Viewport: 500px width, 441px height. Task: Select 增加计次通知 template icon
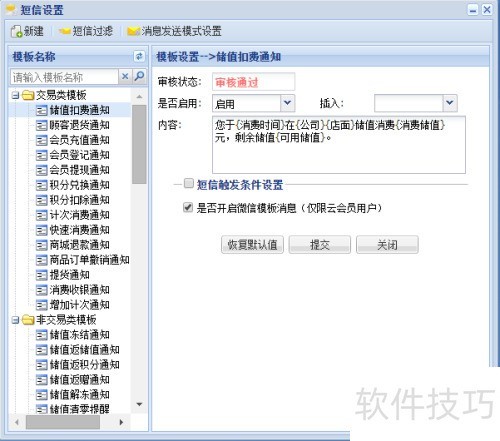41,305
